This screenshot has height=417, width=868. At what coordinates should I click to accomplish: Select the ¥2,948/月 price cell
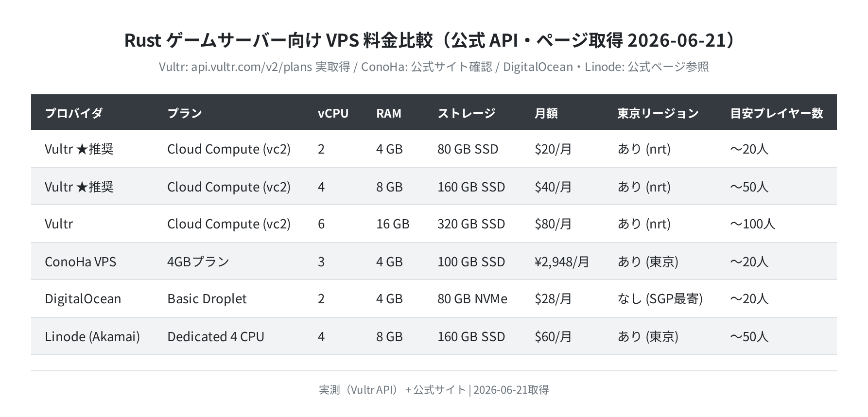pos(562,261)
